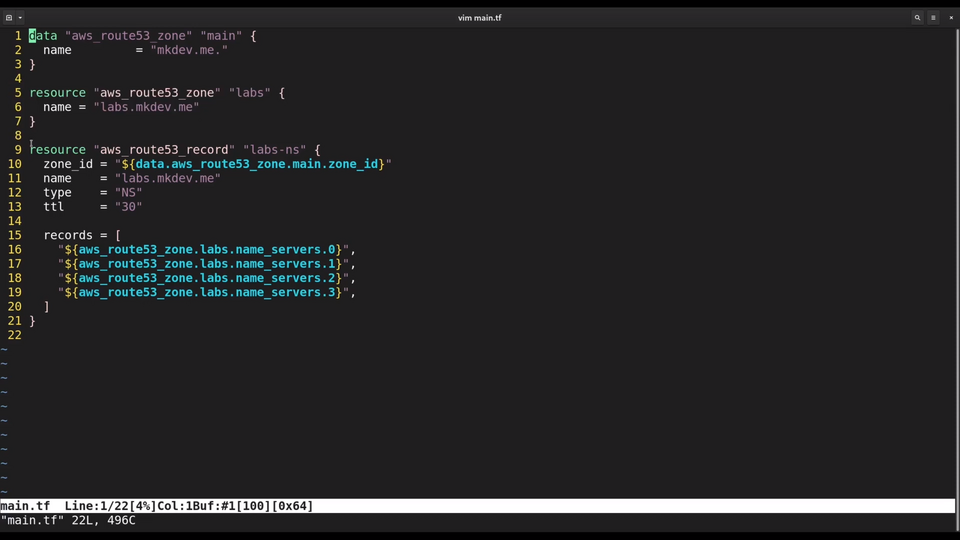Click 'records' attribute on line 15
The image size is (960, 540).
(x=68, y=235)
